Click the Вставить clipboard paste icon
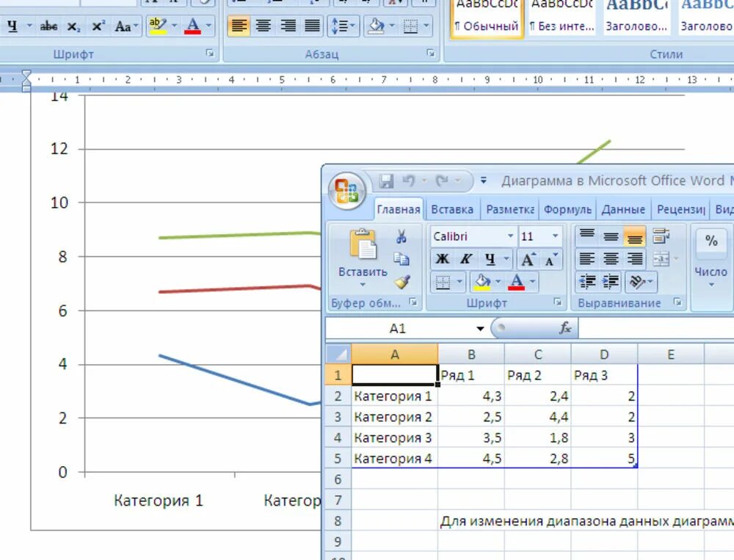734x560 pixels. coord(363,244)
